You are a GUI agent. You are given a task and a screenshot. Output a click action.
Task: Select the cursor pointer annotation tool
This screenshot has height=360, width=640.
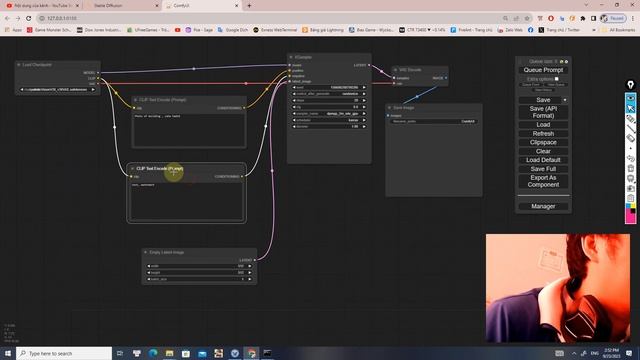coord(631,108)
